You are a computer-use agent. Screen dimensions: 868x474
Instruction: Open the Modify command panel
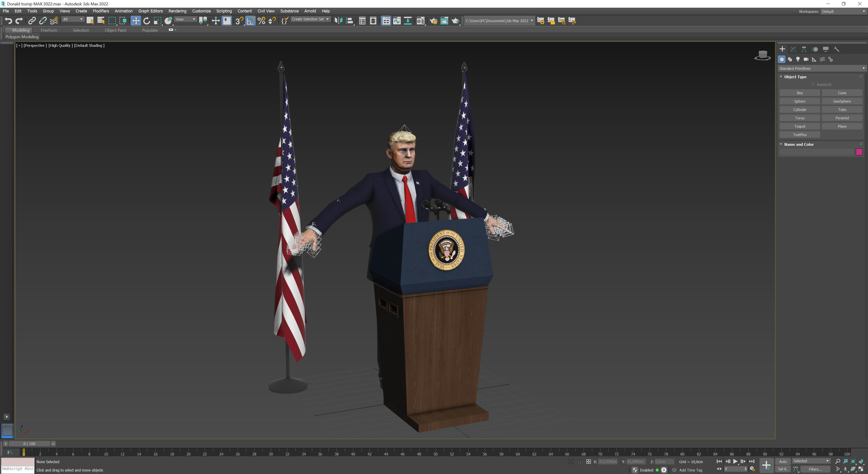point(793,49)
